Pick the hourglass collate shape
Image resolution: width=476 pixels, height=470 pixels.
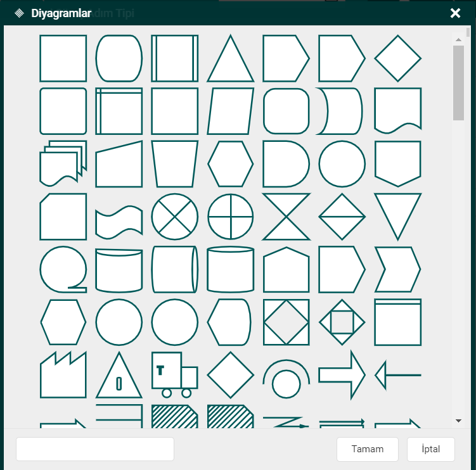(286, 217)
